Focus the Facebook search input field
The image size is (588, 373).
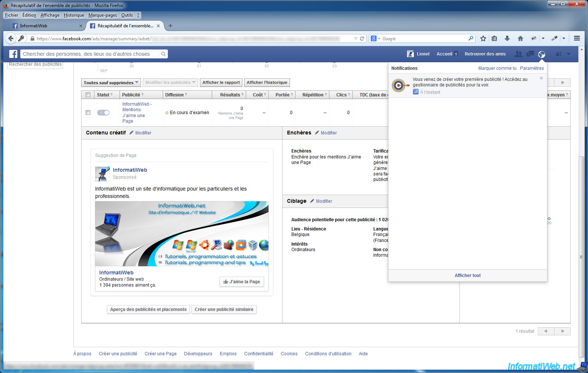point(90,54)
